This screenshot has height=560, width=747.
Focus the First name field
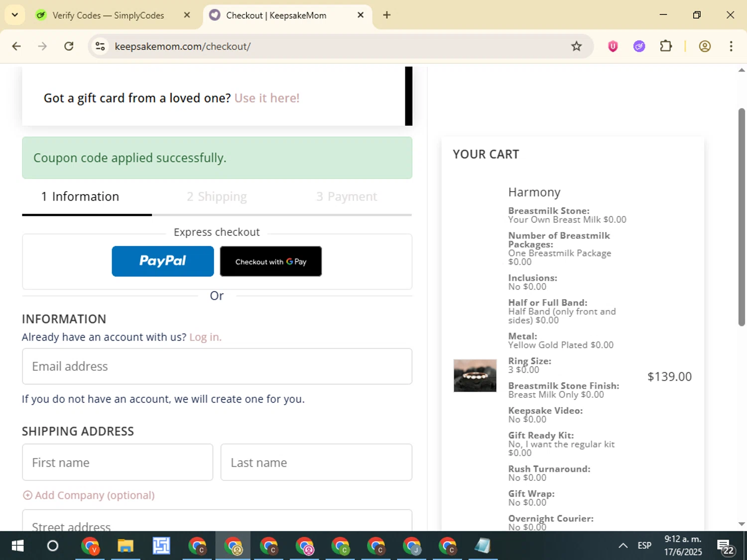click(x=118, y=462)
